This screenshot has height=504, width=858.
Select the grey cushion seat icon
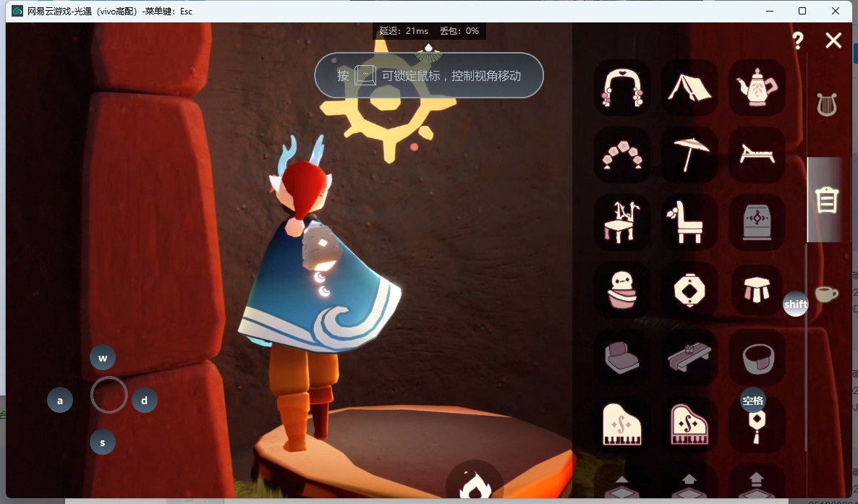pos(622,357)
